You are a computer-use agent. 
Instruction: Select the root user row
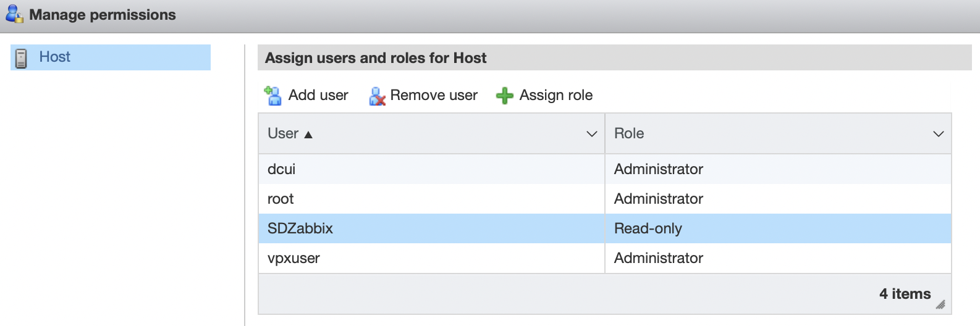(281, 199)
